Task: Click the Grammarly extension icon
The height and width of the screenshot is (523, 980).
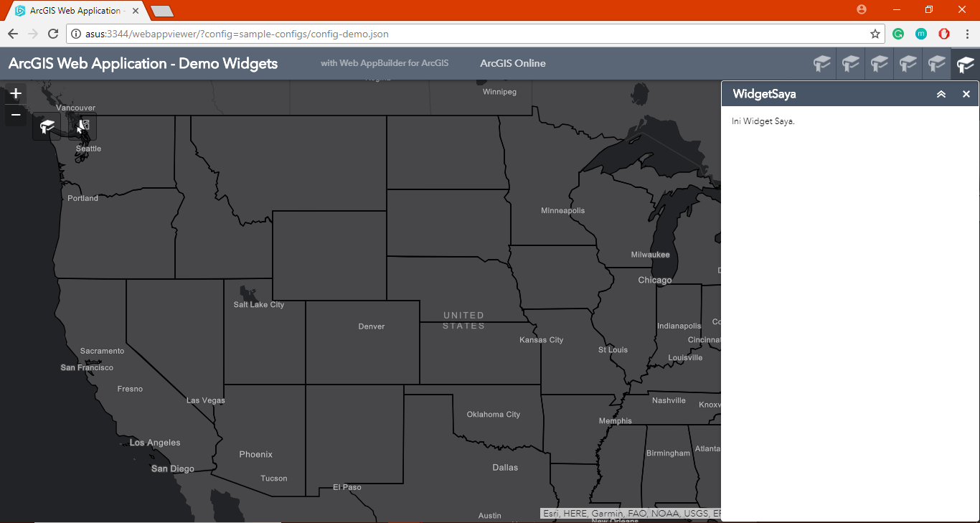Action: 898,34
